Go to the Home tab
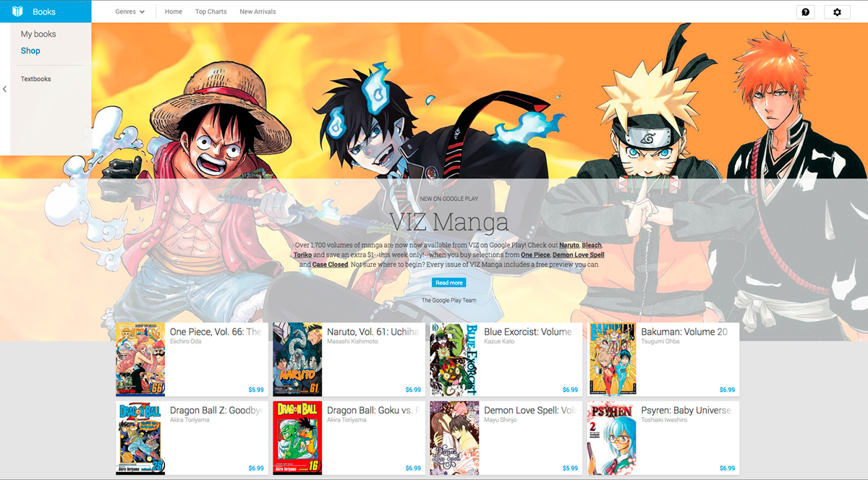 [174, 12]
